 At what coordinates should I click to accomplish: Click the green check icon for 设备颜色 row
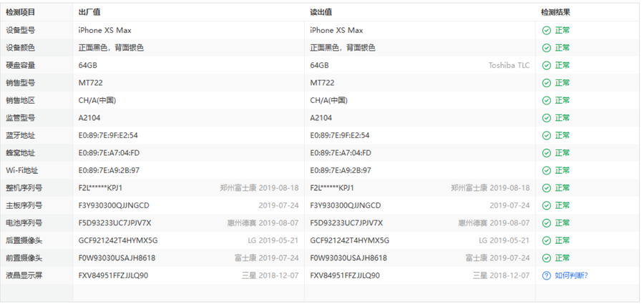546,48
